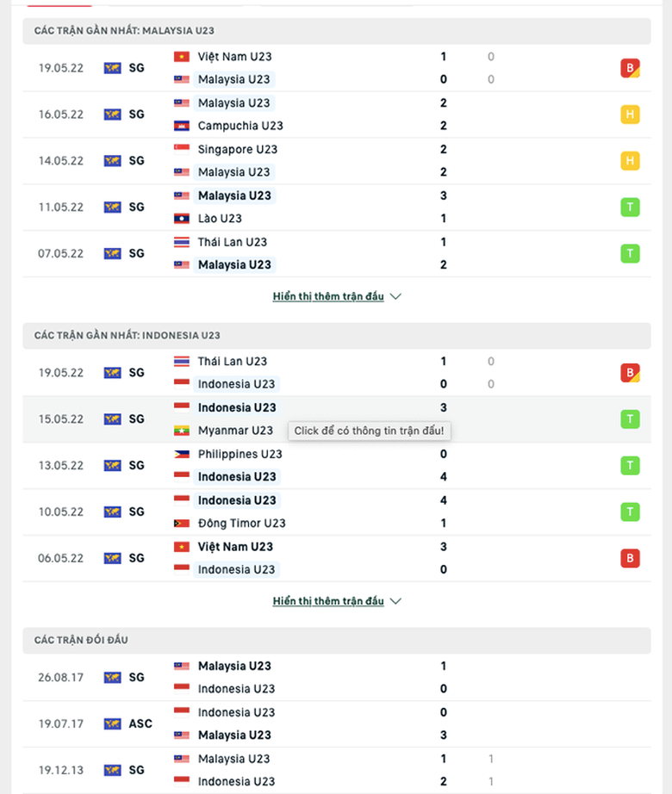Click the Cambodia flag next to Campuchia U23
The width and height of the screenshot is (672, 794).
(x=182, y=126)
